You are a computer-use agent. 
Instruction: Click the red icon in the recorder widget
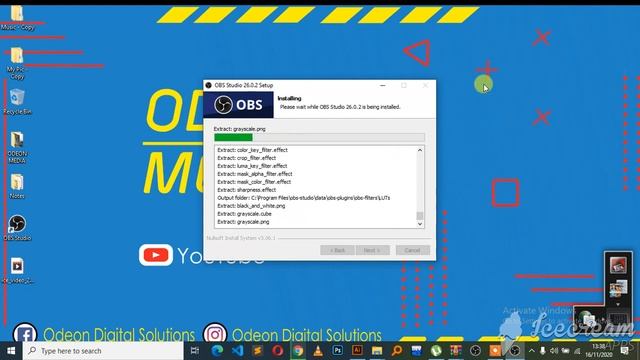618,265
